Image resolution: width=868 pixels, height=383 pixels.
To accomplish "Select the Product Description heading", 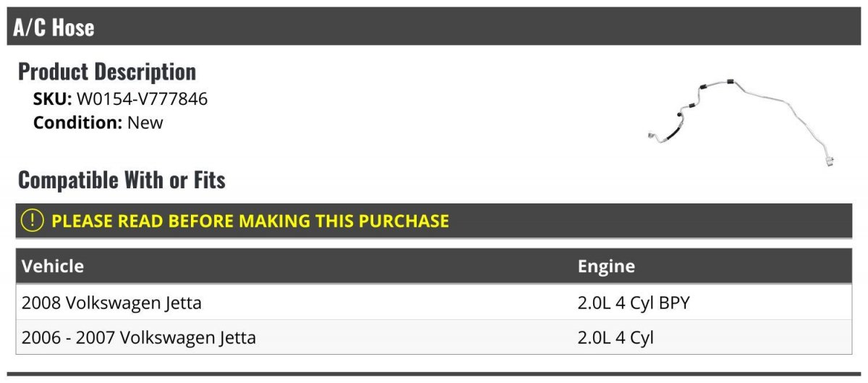I will [107, 72].
